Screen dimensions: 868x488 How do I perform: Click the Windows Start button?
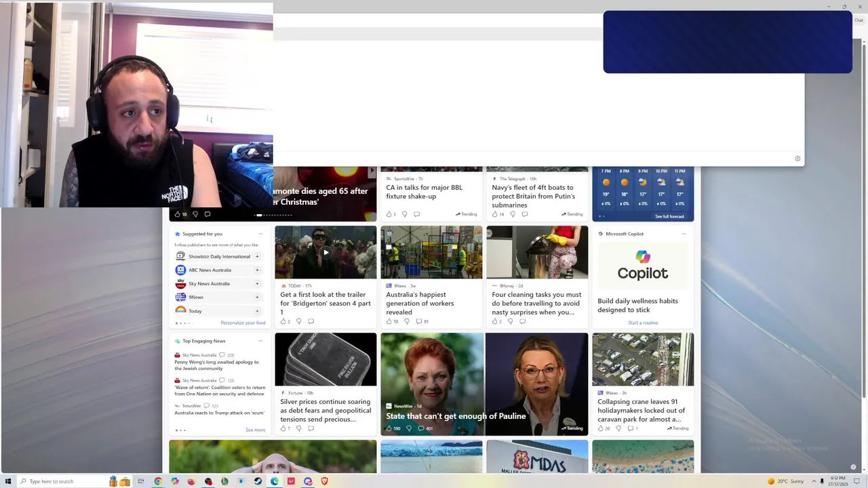tap(8, 481)
